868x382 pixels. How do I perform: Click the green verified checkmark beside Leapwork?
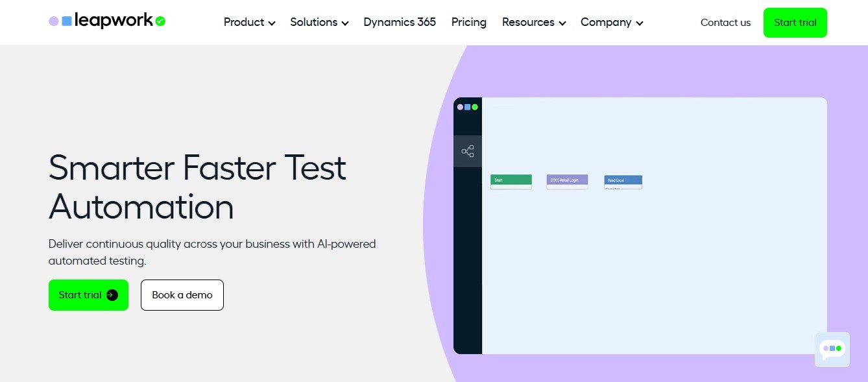161,21
